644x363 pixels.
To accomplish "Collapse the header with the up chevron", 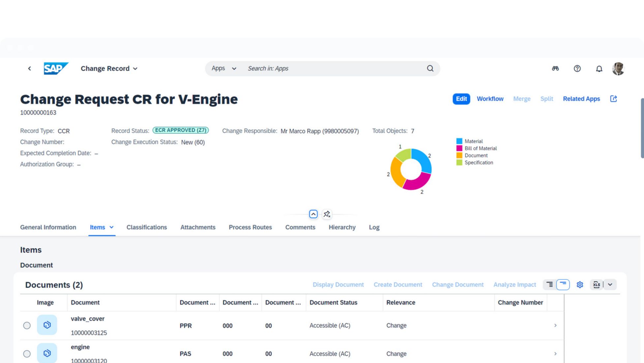I will click(313, 214).
